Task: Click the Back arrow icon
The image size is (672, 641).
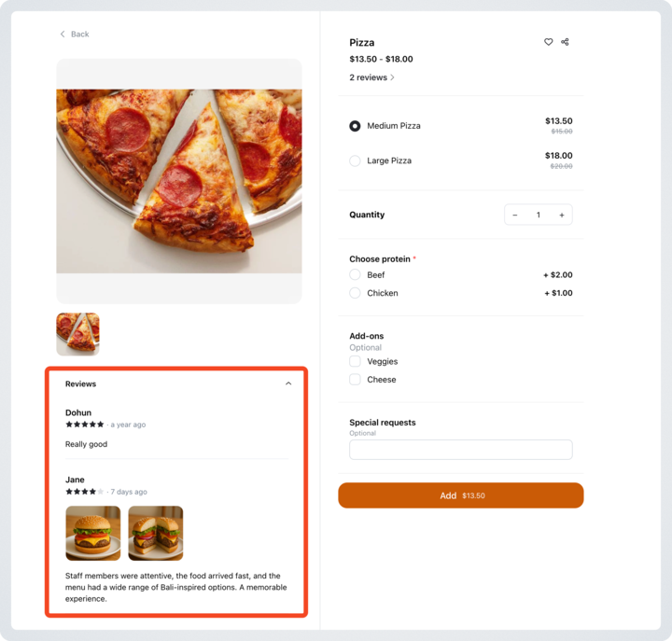Action: (x=63, y=34)
